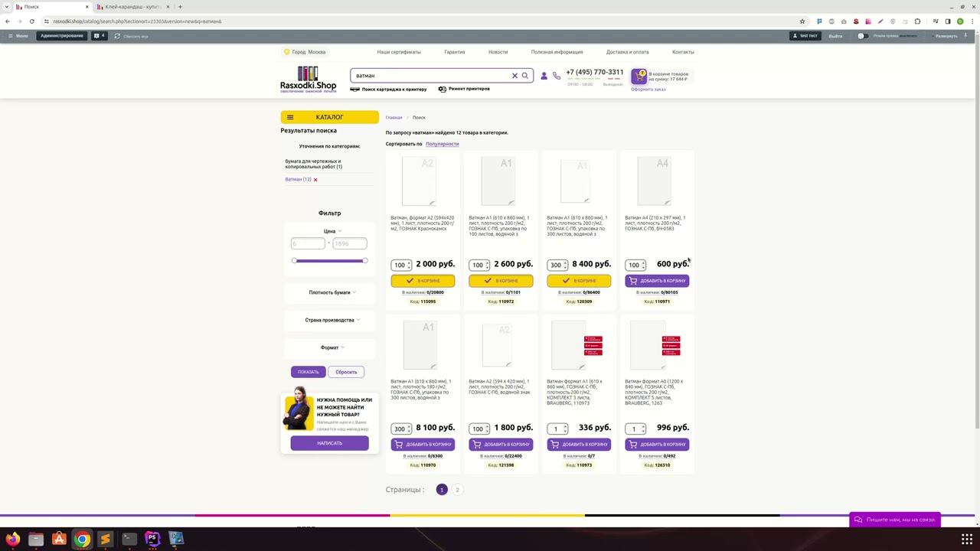The image size is (980, 551).
Task: Click the Rasxodki.Shop logo
Action: tap(308, 80)
